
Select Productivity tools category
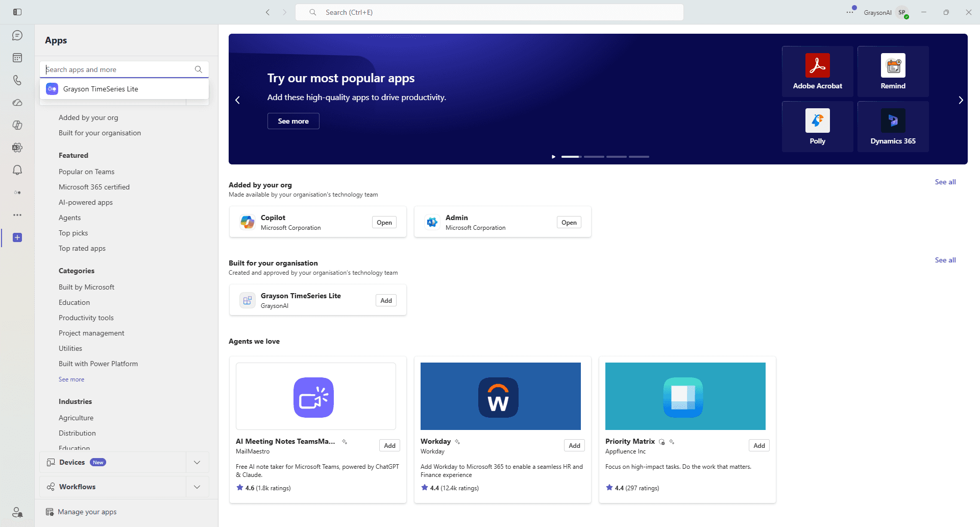(86, 318)
